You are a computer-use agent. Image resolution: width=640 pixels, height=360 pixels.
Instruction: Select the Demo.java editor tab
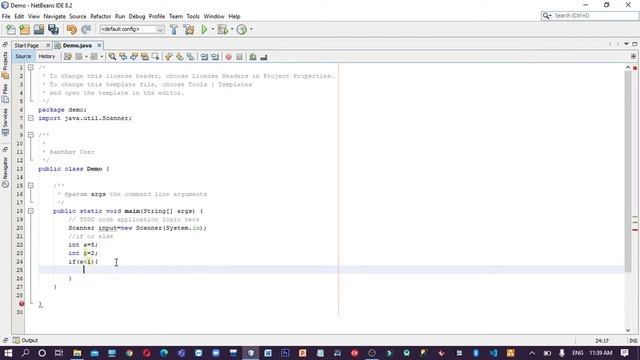tap(77, 45)
